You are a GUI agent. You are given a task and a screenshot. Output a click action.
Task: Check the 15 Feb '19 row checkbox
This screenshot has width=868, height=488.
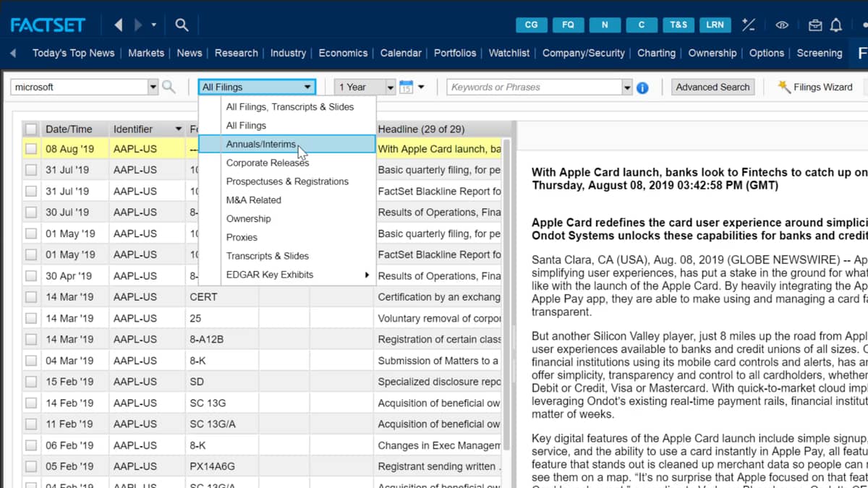[31, 382]
